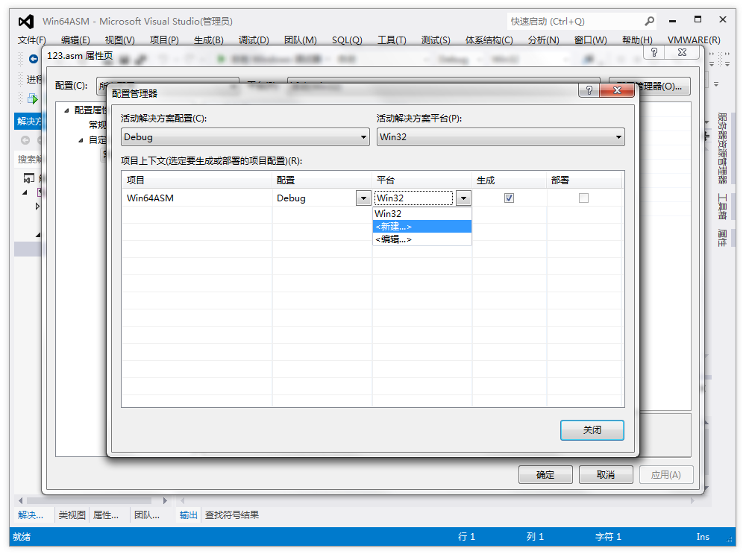
Task: Open the 项目(P) menu
Action: [164, 40]
